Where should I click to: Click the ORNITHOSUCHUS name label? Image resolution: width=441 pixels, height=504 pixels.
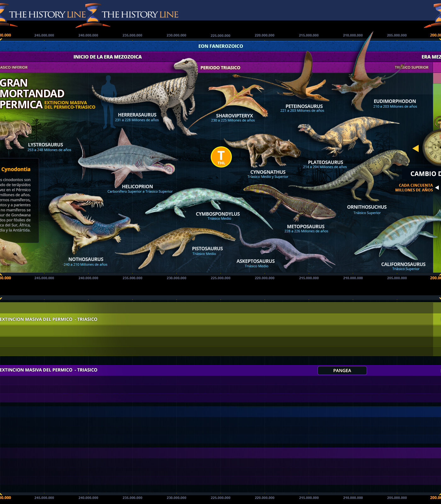(367, 207)
